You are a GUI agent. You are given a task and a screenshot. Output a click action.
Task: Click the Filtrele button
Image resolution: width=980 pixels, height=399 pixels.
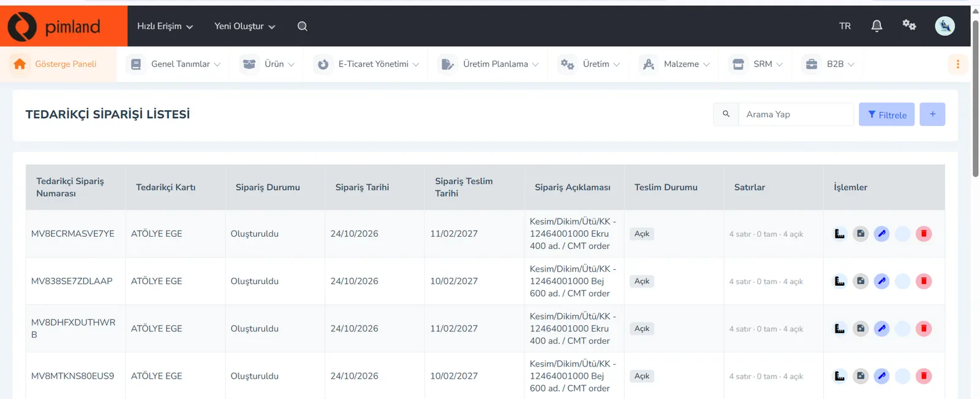point(887,114)
